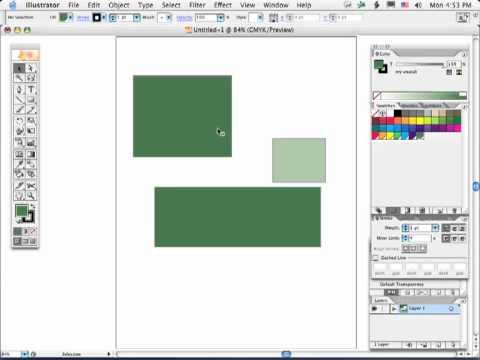480x360 pixels.
Task: Toggle Layer 1 visibility eye
Action: click(x=374, y=309)
